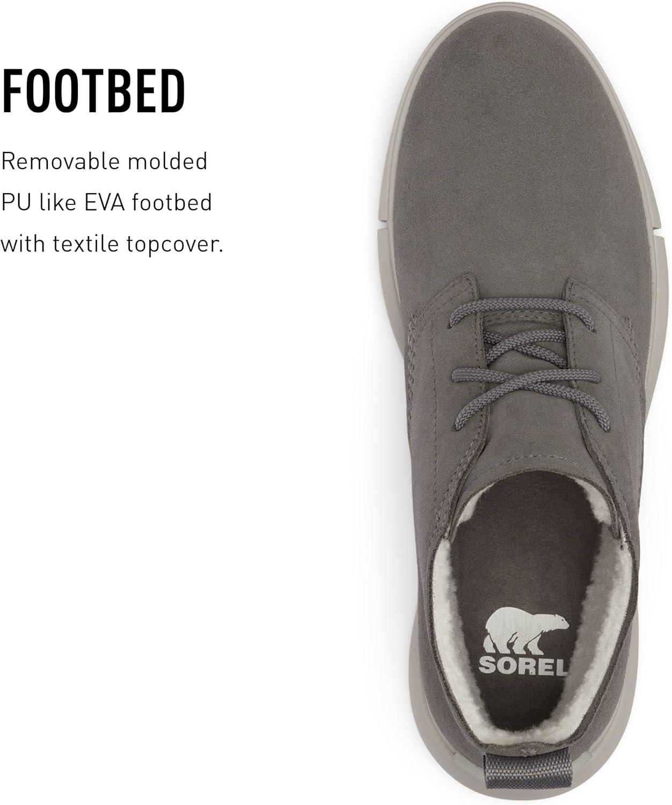The height and width of the screenshot is (805, 672).
Task: Select the 'PU like EVA footbed' line
Action: pos(106,202)
